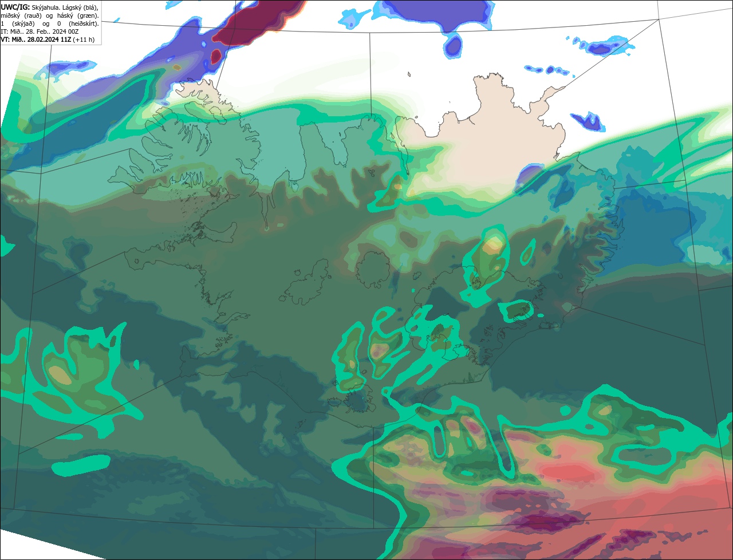Screen dimensions: 733x560
Task: Click the "IT: Mið.. 28. Feb.. 2024 00Z" line
Action: point(40,31)
